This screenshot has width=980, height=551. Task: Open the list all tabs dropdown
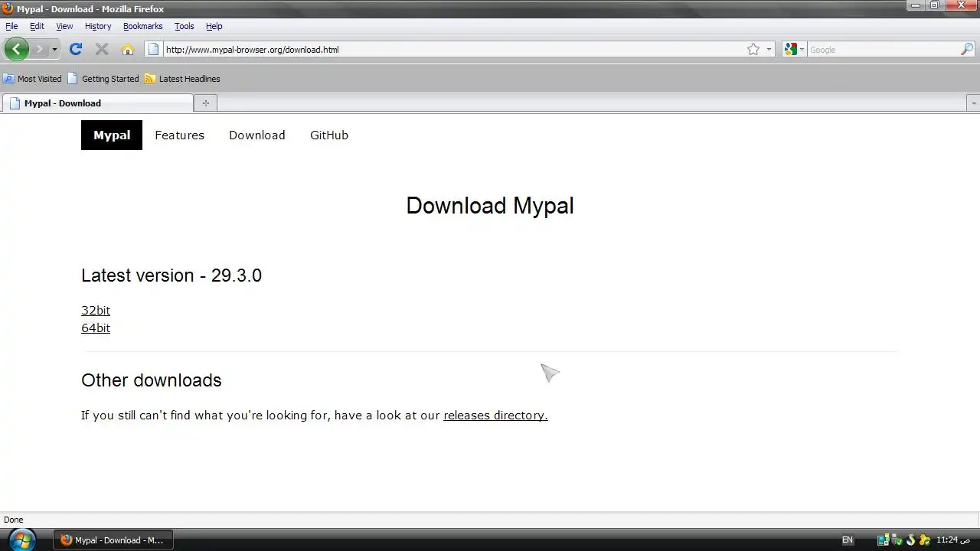pyautogui.click(x=973, y=103)
